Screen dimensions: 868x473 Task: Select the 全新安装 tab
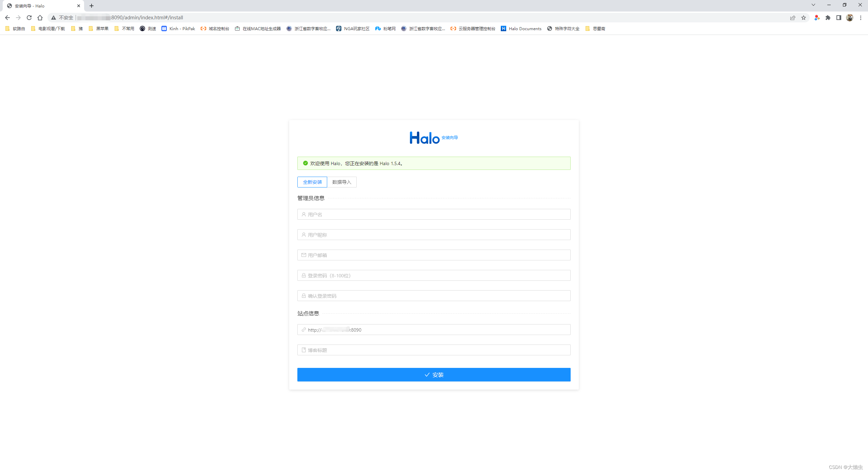(x=312, y=182)
